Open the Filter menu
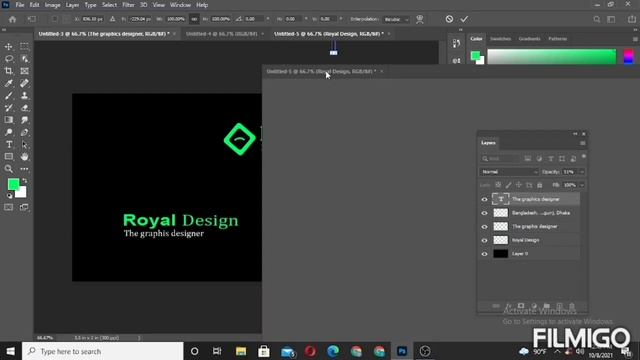 [x=128, y=5]
